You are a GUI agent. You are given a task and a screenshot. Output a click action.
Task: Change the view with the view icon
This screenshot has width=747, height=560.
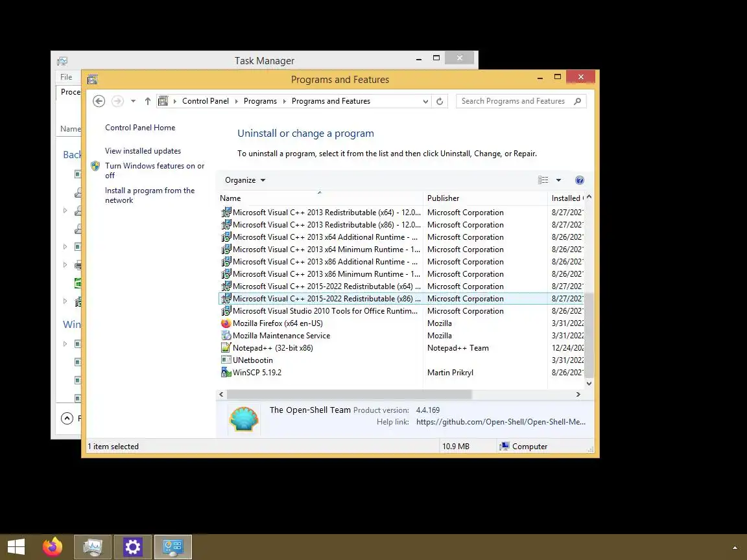coord(543,180)
